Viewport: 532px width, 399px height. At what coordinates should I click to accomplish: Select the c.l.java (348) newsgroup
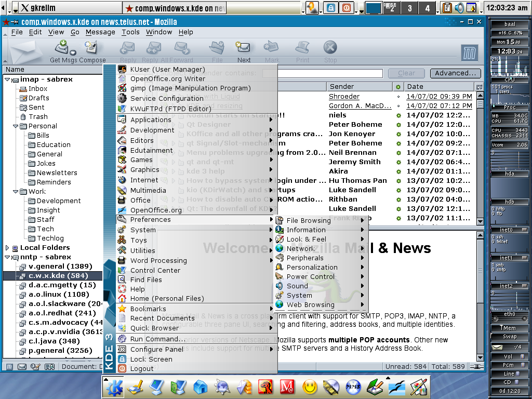[54, 341]
